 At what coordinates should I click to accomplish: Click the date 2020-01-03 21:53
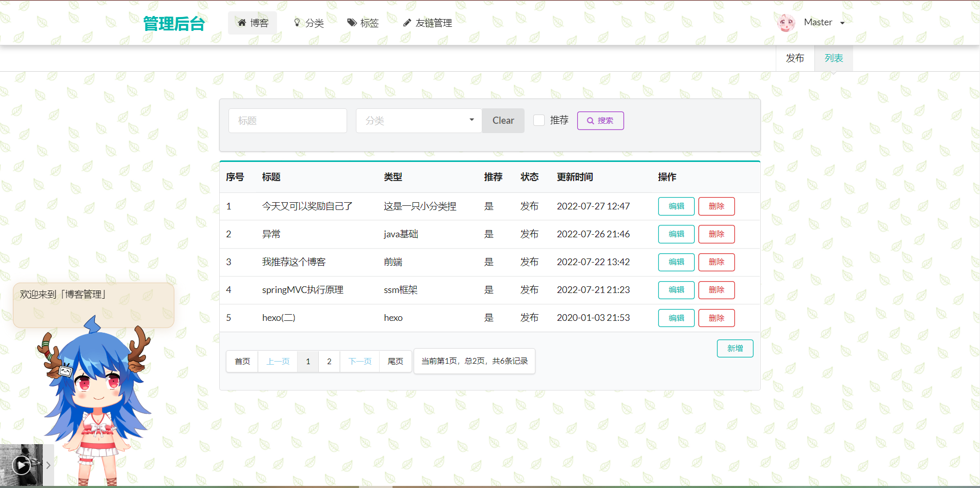pyautogui.click(x=593, y=318)
